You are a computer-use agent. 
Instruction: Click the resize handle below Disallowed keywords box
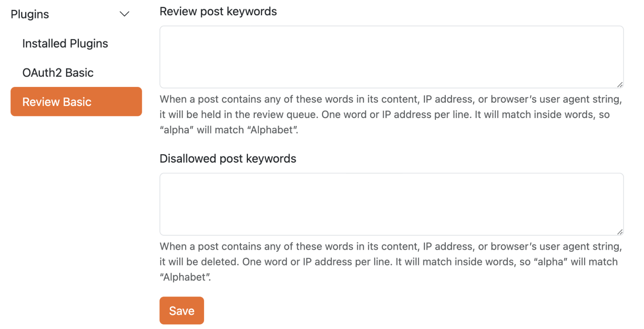tap(621, 232)
